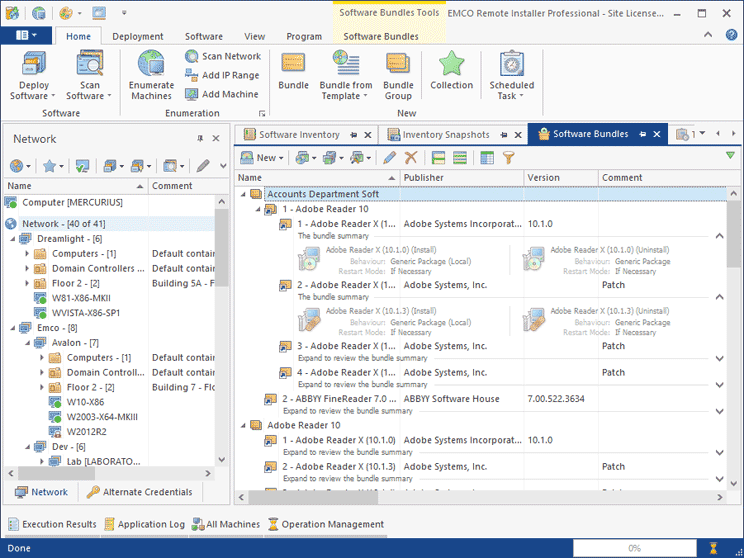Switch to the Deployment ribbon tab
744x558 pixels.
pyautogui.click(x=138, y=36)
